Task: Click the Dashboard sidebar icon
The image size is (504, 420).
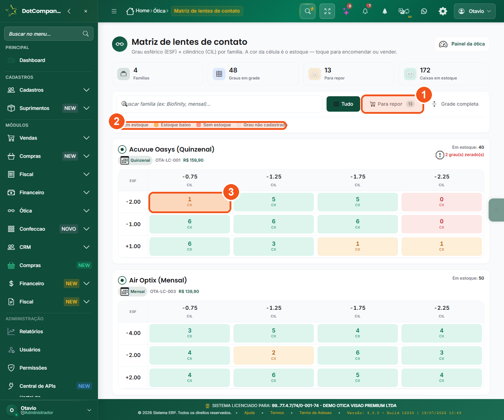Action: [x=11, y=60]
